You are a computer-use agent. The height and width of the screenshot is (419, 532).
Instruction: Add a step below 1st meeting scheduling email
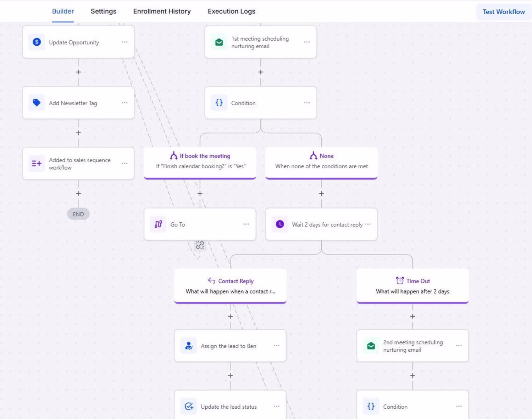click(x=261, y=72)
